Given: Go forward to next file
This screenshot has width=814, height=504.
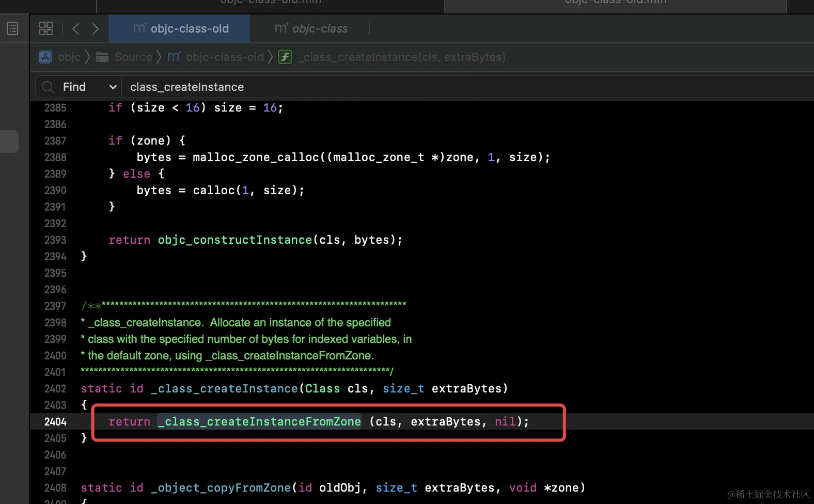Looking at the screenshot, I should 96,28.
